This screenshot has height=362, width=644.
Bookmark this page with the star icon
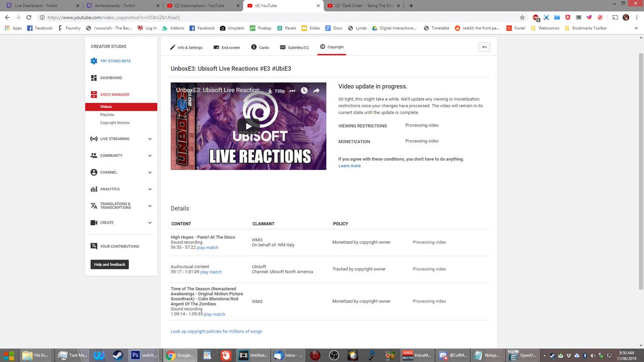tap(522, 17)
